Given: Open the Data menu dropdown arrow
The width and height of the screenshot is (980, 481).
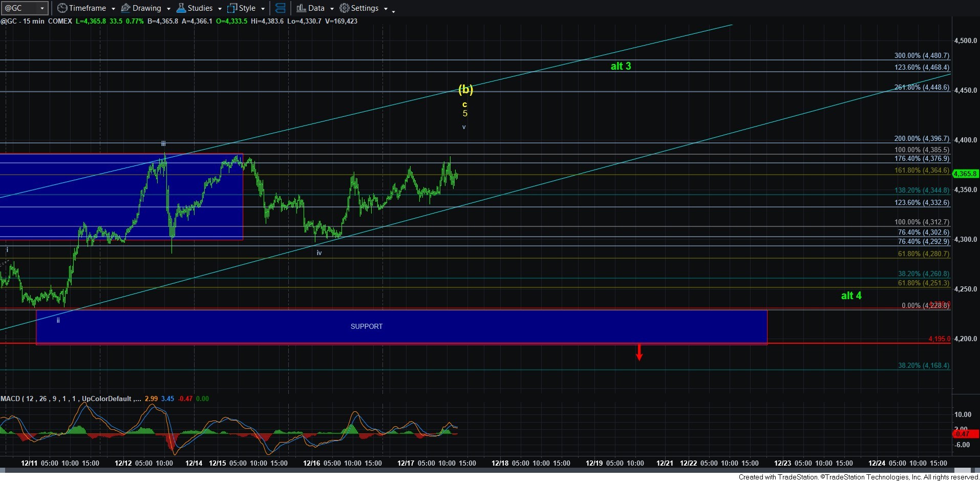Looking at the screenshot, I should (x=332, y=9).
